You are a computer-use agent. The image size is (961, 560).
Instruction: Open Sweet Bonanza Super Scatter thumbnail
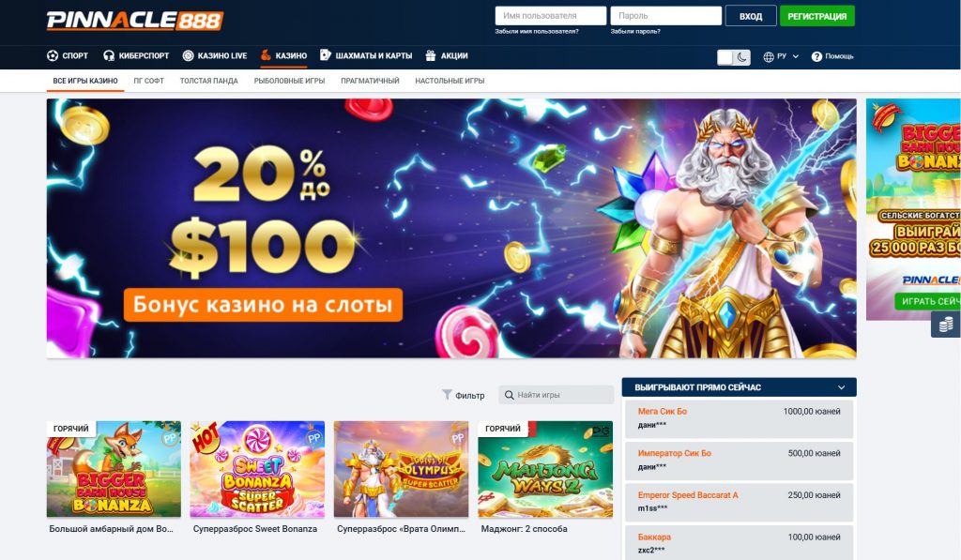[x=257, y=469]
